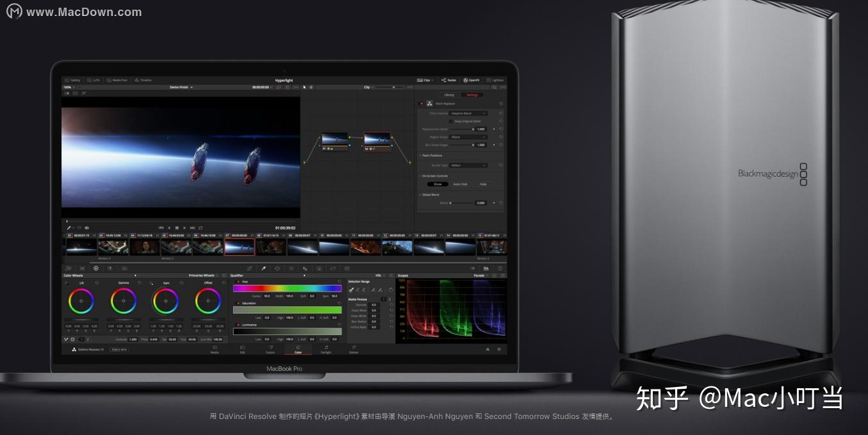Open the Blur palette
868x435 pixels.
click(x=305, y=268)
